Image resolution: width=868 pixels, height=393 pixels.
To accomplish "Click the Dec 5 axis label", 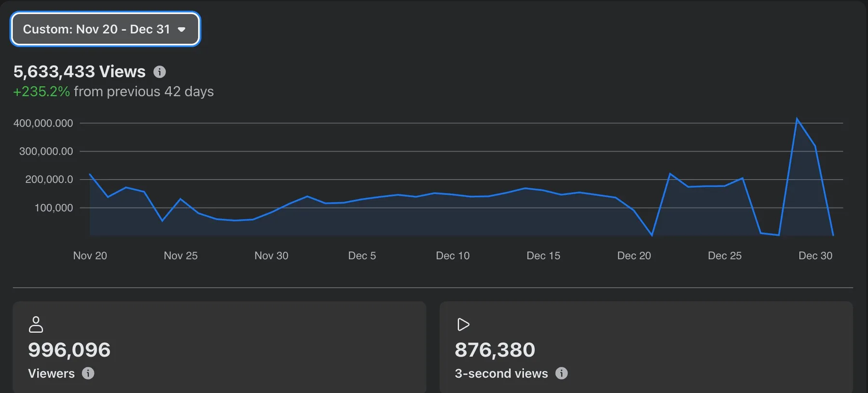I will [362, 256].
